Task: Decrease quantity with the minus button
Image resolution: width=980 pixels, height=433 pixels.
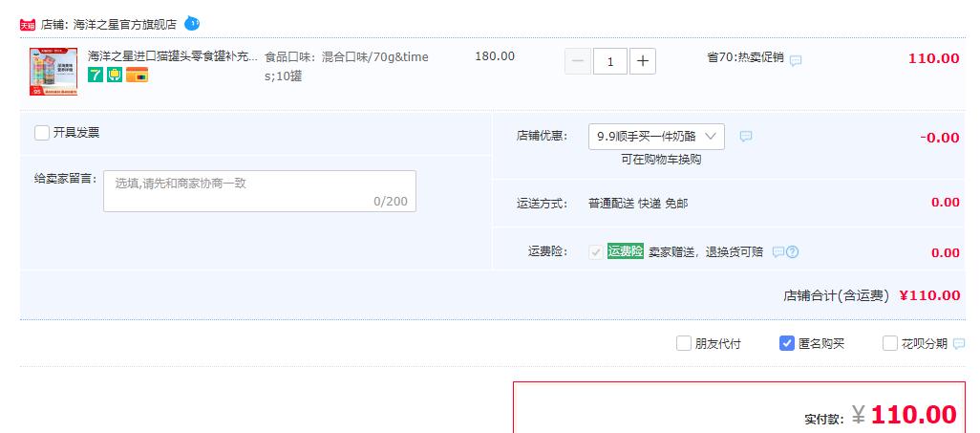Action: click(x=578, y=61)
